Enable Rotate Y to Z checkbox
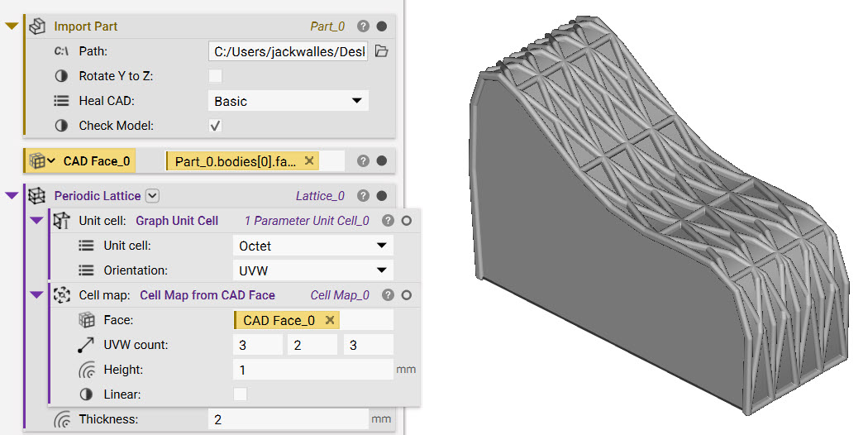The height and width of the screenshot is (435, 868). 215,76
